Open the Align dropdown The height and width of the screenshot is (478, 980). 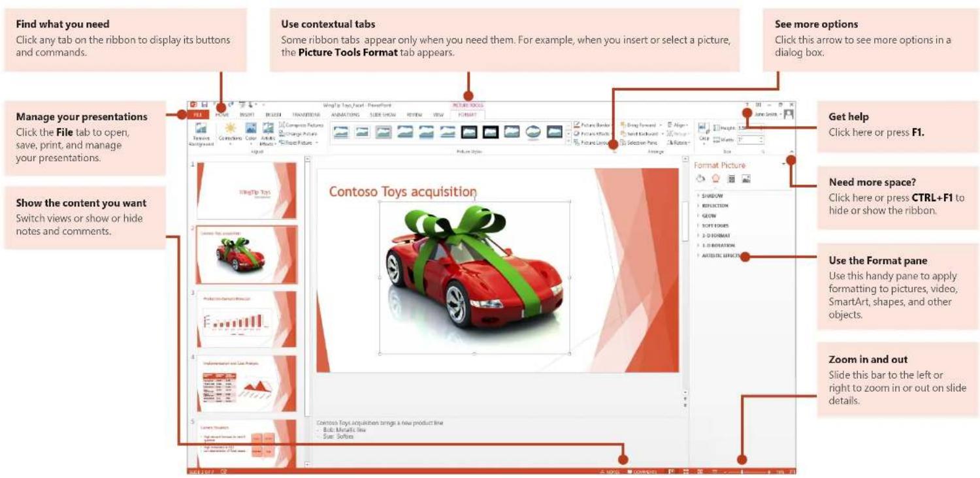coord(678,125)
